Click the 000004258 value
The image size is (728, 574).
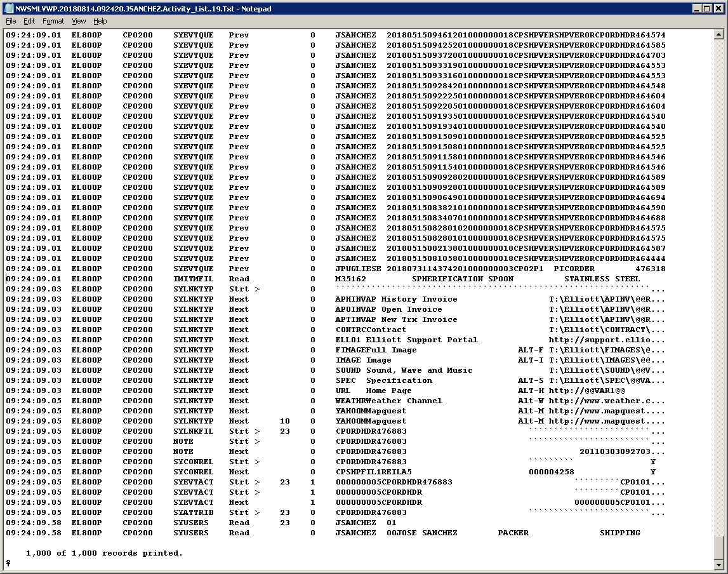(x=551, y=472)
